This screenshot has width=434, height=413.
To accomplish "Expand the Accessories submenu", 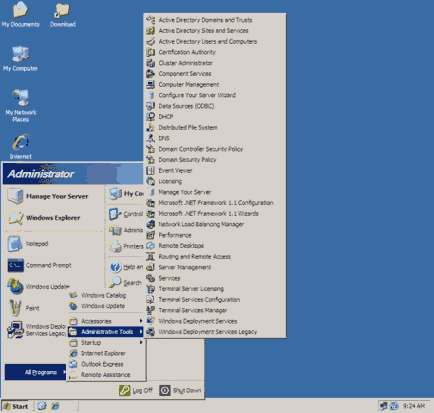I will pos(106,321).
